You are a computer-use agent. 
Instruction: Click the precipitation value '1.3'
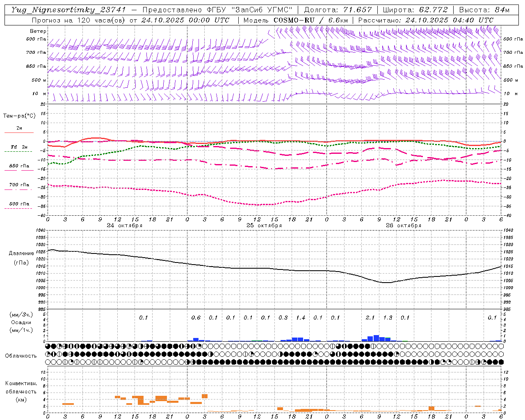point(388,317)
